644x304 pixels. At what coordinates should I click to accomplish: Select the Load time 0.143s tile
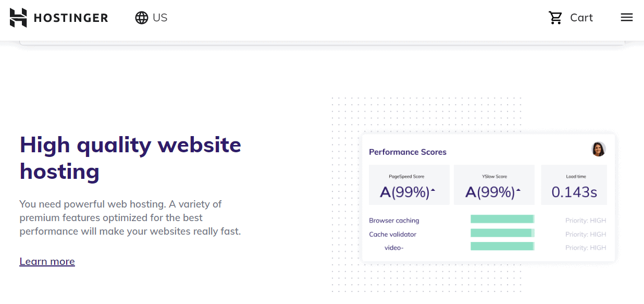coord(574,185)
